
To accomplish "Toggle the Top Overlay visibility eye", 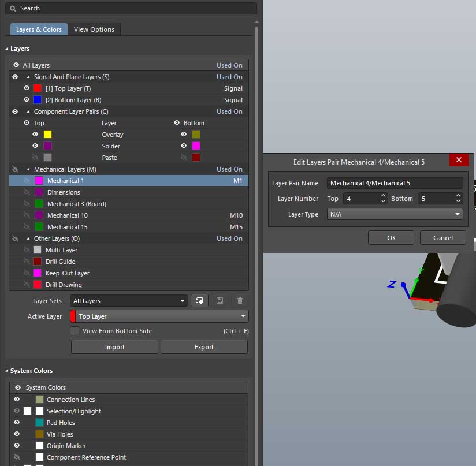I will pyautogui.click(x=35, y=135).
